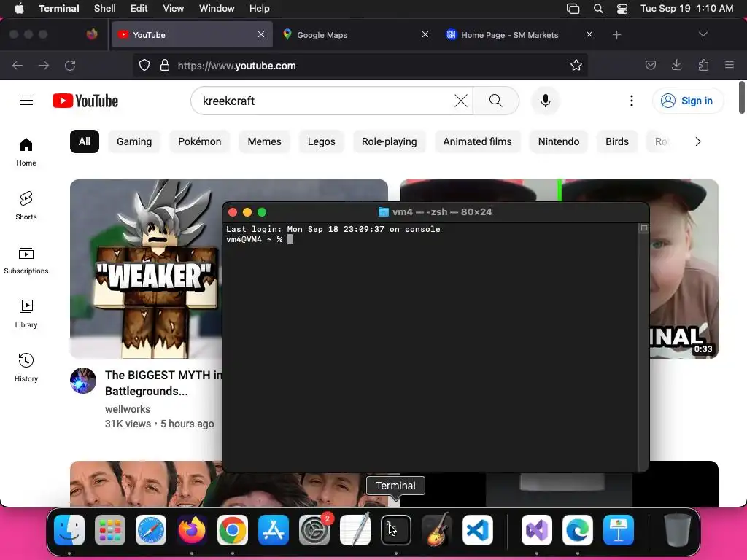Select the Animated films filter chip
Screen dimensions: 747x560
click(x=477, y=141)
